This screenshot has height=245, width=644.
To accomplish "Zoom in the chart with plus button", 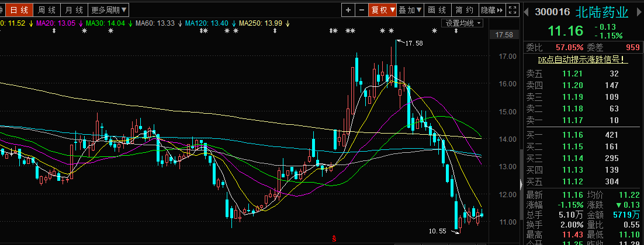I will (x=348, y=10).
